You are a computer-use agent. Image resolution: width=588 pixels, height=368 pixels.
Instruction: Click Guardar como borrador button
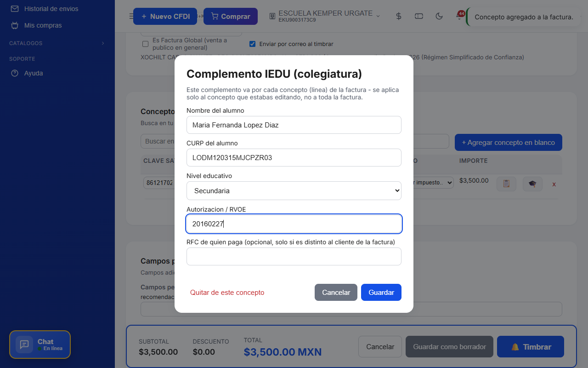(x=449, y=347)
